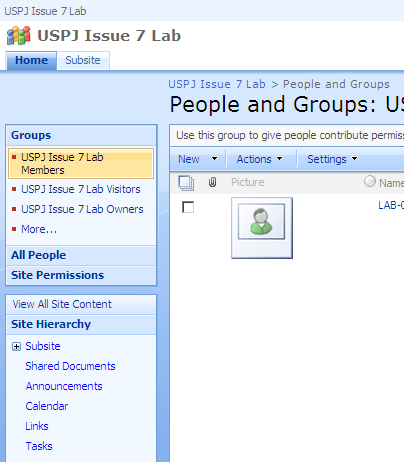Click the More... groups link

[x=39, y=229]
